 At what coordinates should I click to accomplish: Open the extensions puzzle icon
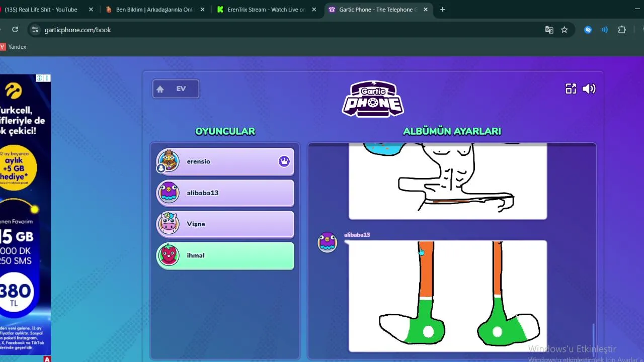tap(622, 30)
